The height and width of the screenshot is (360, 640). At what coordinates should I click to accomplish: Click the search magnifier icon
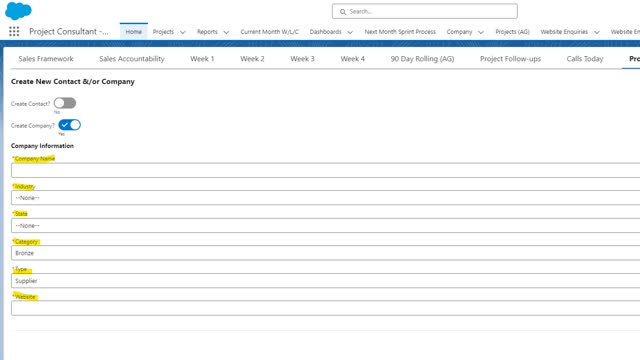point(343,12)
